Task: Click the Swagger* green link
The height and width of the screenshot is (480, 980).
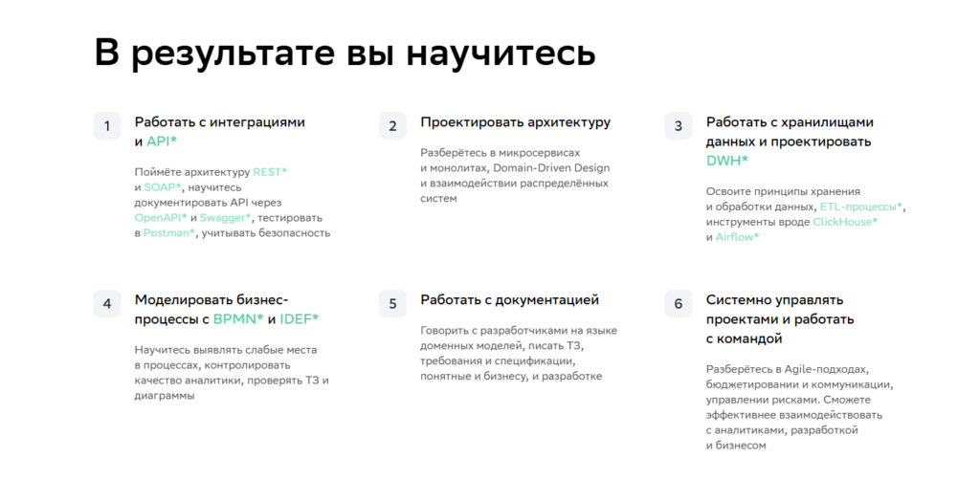Action: click(226, 218)
